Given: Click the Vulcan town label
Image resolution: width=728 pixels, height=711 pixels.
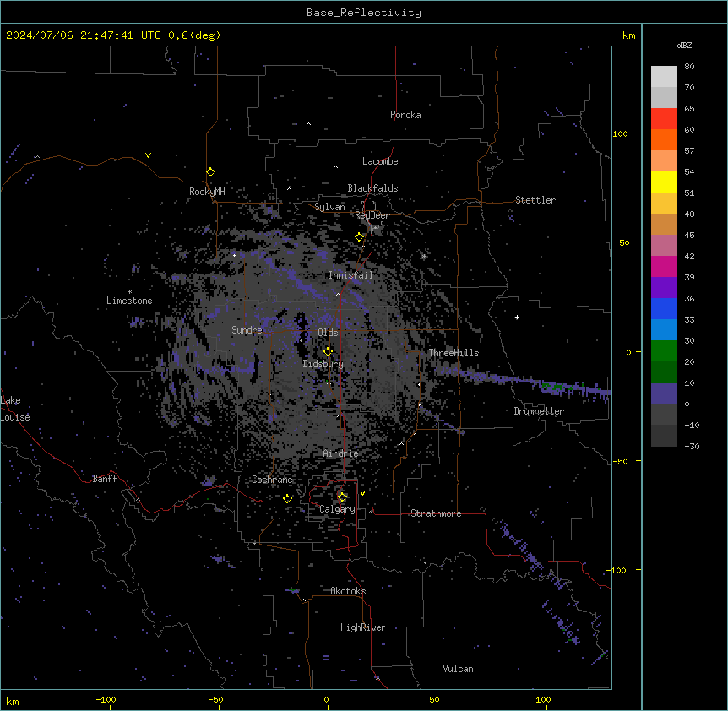Looking at the screenshot, I should 458,669.
